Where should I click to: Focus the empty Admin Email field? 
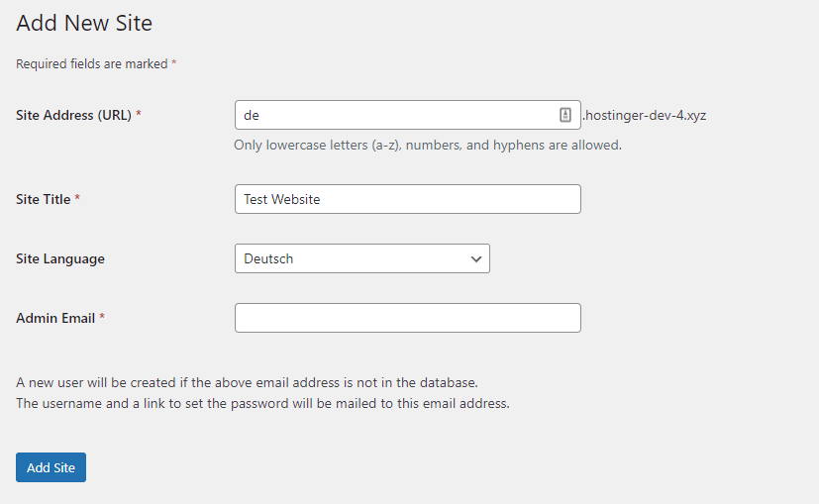(407, 318)
